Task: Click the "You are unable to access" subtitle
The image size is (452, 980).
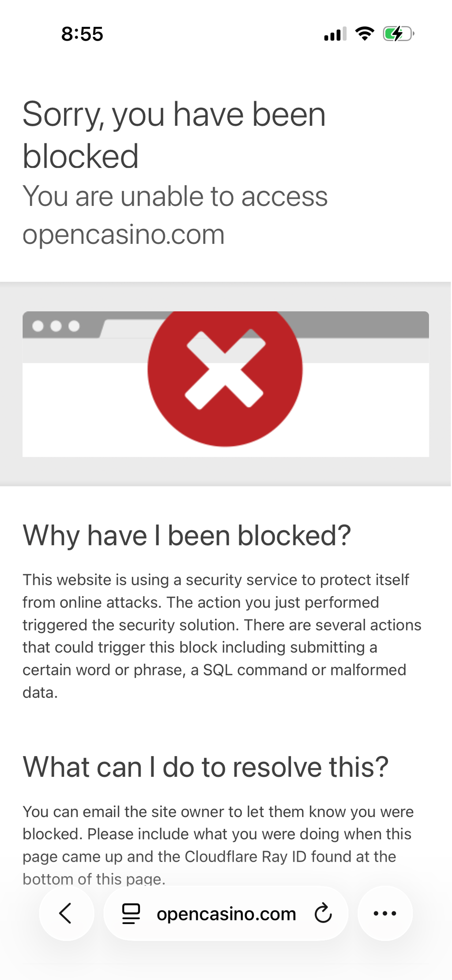Action: pyautogui.click(x=175, y=196)
